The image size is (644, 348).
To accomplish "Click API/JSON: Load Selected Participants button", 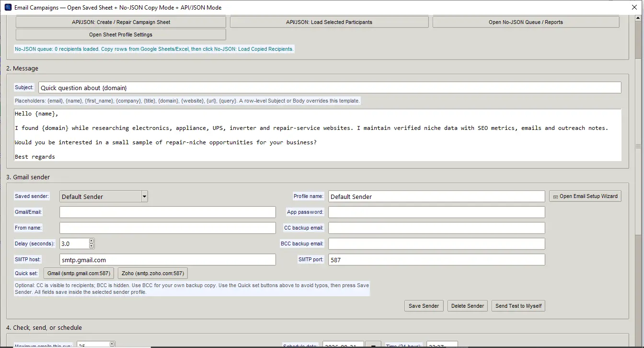I will [x=329, y=22].
